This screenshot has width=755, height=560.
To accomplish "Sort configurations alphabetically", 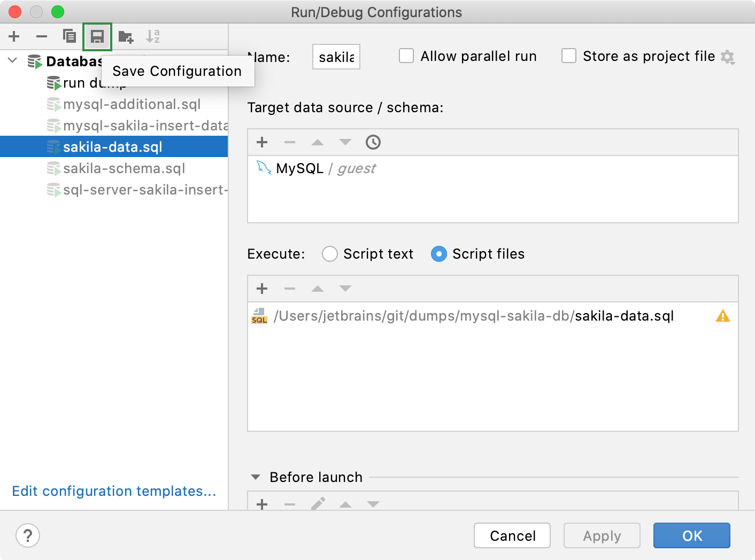I will pos(153,36).
